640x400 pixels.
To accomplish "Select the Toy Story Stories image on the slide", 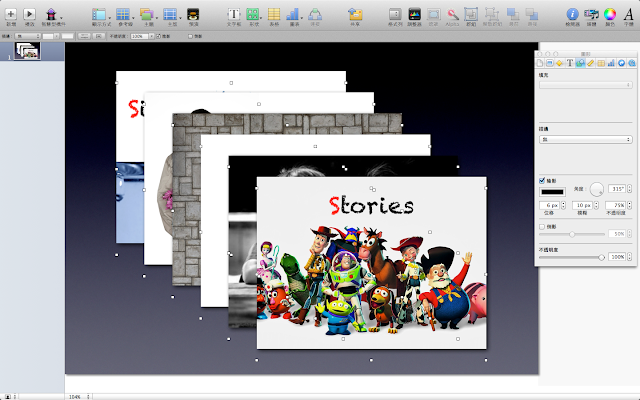I will click(x=371, y=263).
